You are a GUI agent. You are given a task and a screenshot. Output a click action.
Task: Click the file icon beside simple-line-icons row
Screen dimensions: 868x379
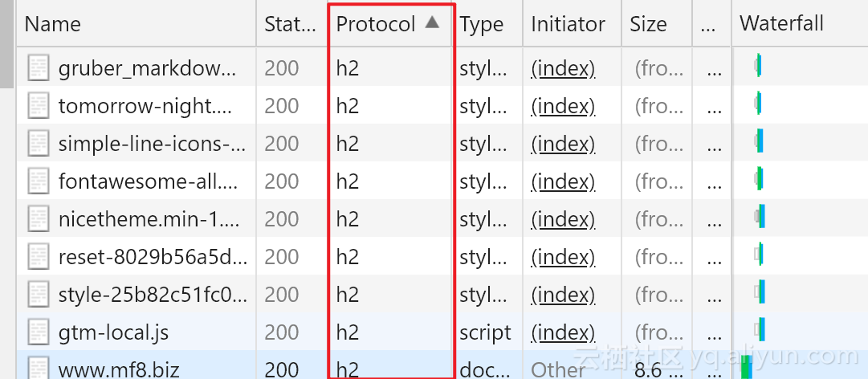pos(39,143)
